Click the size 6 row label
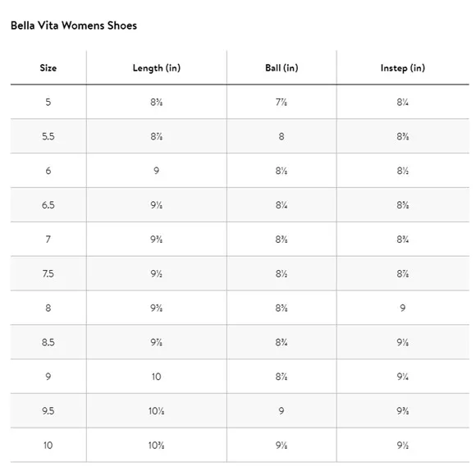The width and height of the screenshot is (476, 476). click(48, 171)
